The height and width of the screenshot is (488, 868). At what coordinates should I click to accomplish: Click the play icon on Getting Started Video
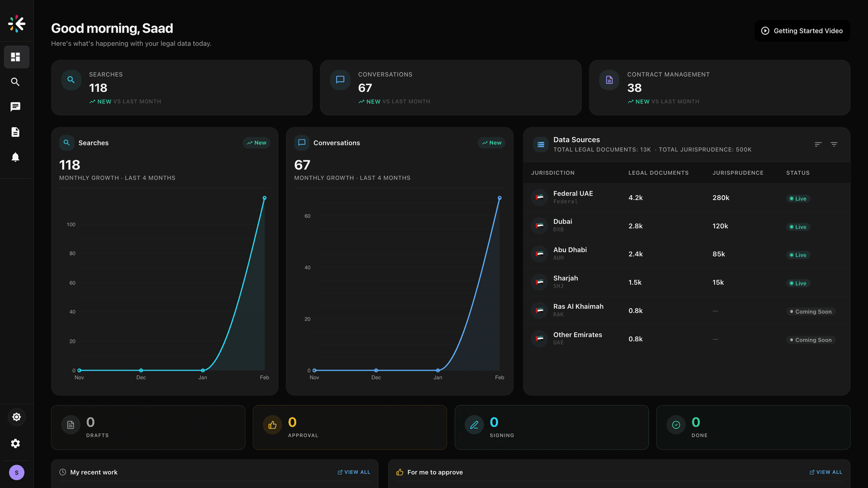[765, 30]
